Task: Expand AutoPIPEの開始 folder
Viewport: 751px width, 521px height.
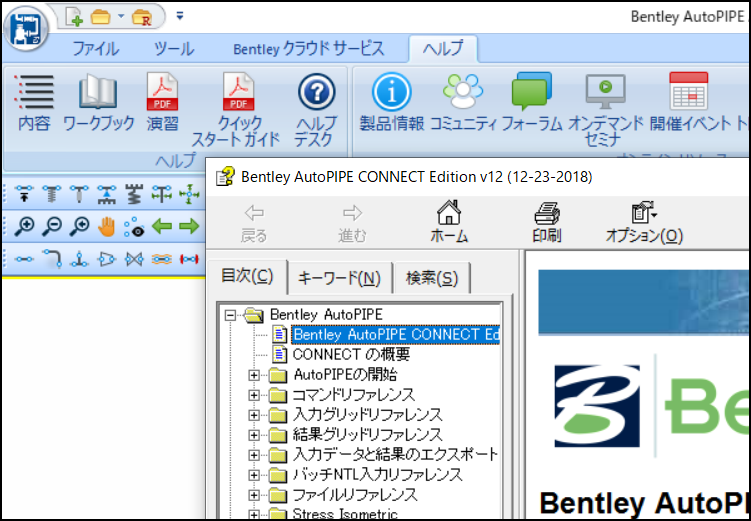Action: pyautogui.click(x=254, y=375)
